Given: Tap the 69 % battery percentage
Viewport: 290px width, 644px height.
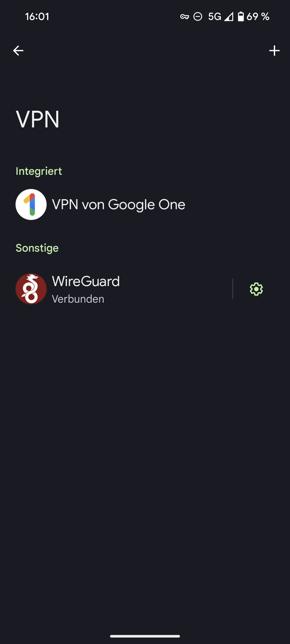Looking at the screenshot, I should pos(258,17).
